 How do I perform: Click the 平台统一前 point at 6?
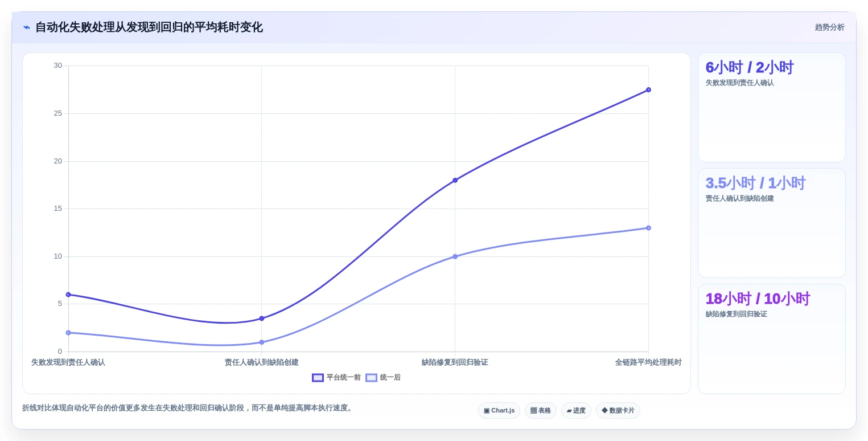(68, 295)
